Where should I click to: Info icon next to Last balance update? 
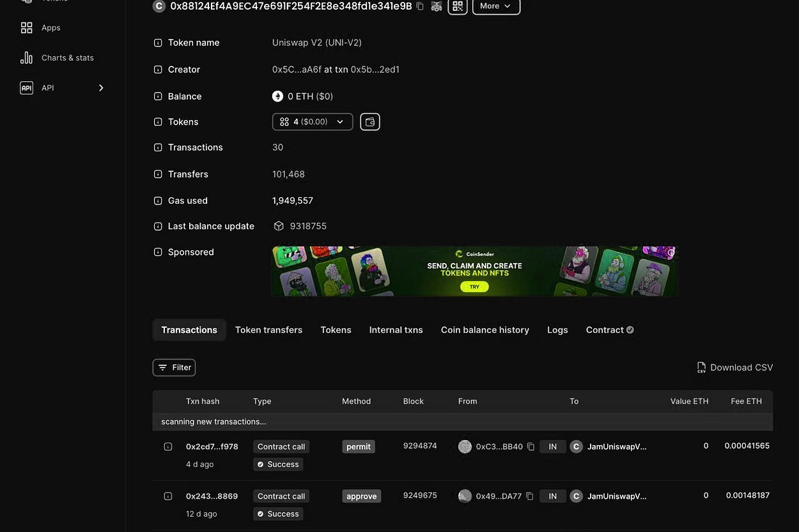point(158,226)
